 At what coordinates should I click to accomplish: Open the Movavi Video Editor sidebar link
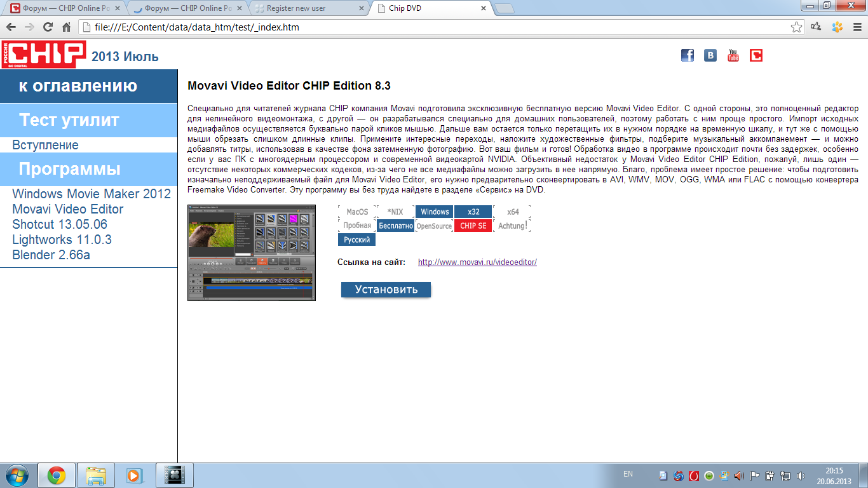coord(68,209)
